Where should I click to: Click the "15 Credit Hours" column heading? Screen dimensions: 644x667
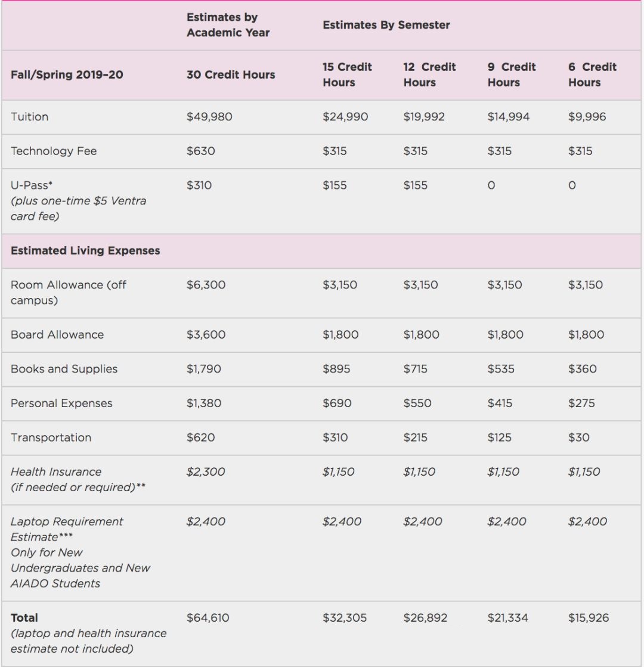click(x=347, y=75)
